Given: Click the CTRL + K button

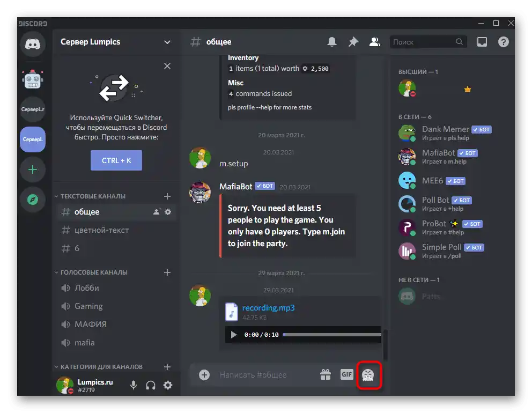Looking at the screenshot, I should (116, 160).
